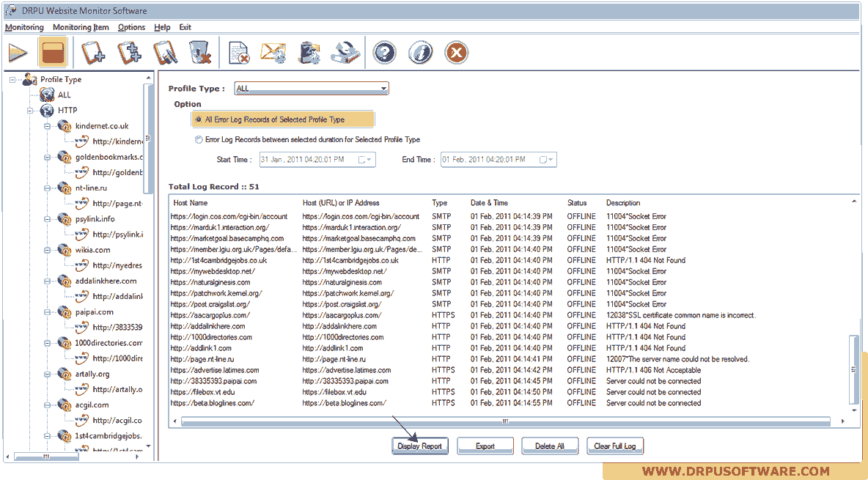Select All Error Log Records radio option
The image size is (868, 480).
pyautogui.click(x=198, y=119)
